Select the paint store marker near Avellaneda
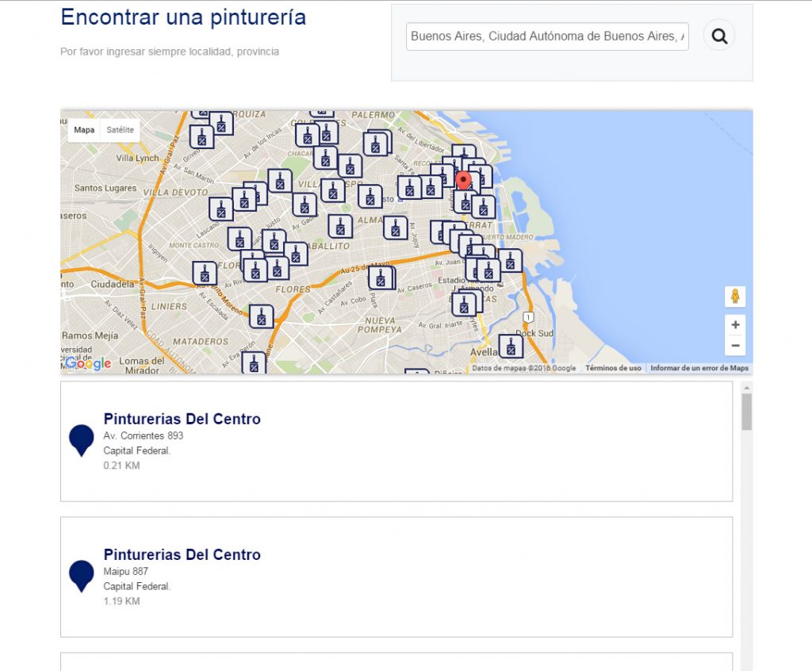Viewport: 812px width, 671px height. point(511,347)
